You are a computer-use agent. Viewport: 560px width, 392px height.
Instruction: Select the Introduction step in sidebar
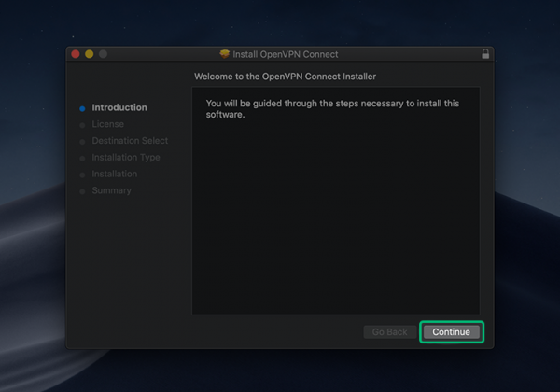coord(119,107)
